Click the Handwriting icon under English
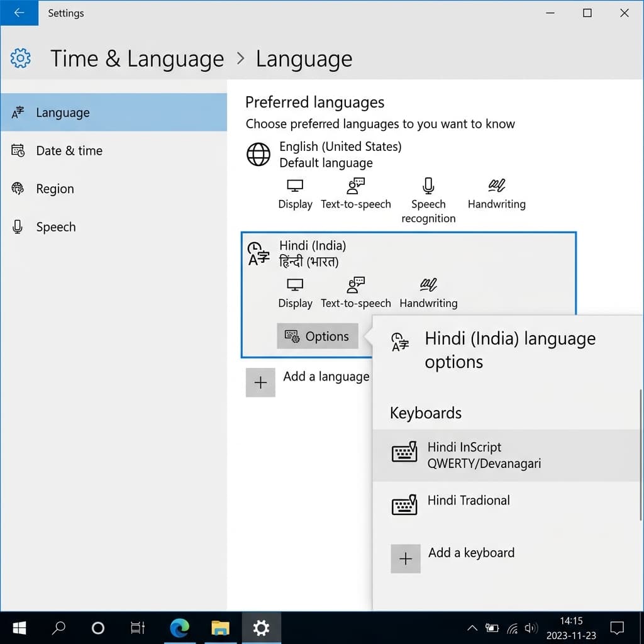Viewport: 644px width, 644px height. click(x=497, y=186)
